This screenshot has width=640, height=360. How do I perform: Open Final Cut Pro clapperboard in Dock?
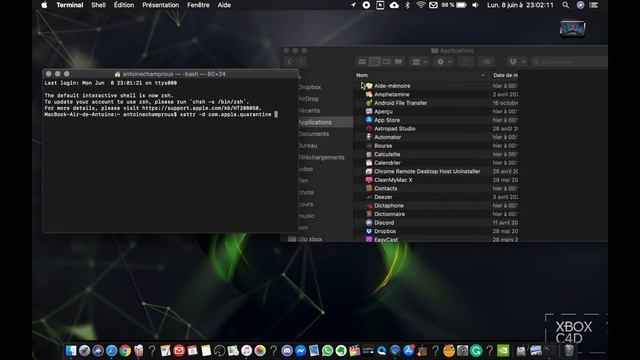[x=354, y=351]
